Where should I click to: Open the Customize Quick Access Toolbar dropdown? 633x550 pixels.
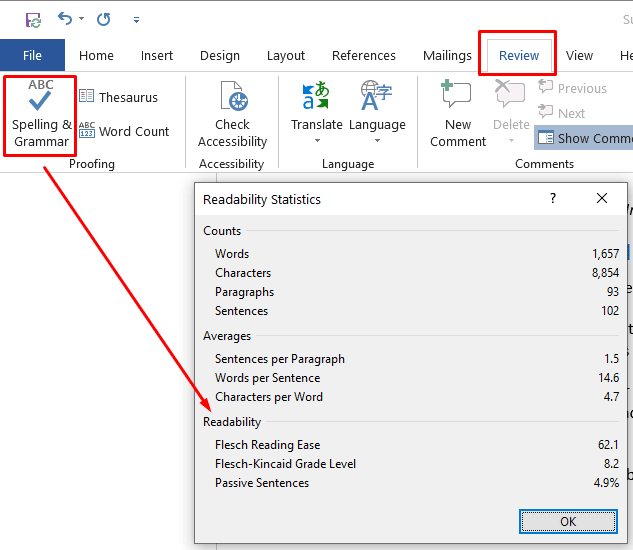pos(136,19)
